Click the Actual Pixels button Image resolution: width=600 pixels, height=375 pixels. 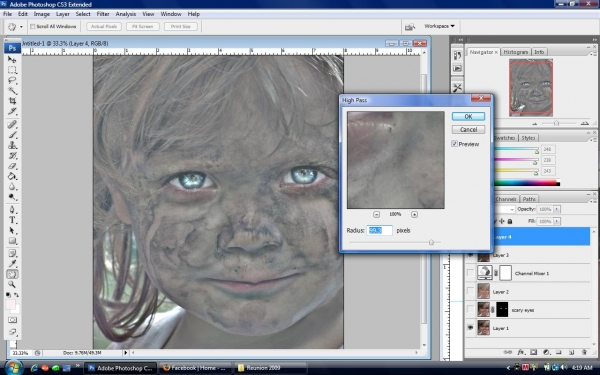(x=104, y=26)
